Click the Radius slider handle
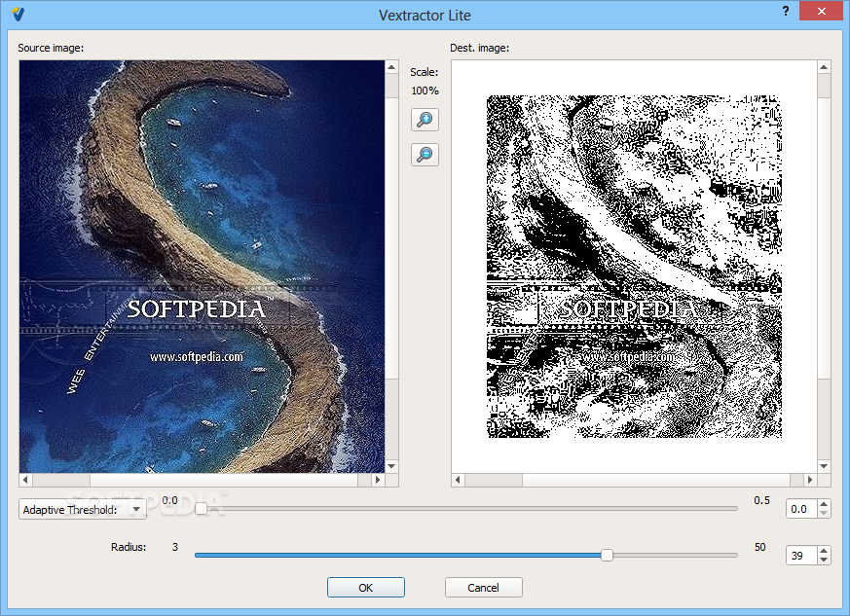This screenshot has width=850, height=616. (x=608, y=555)
